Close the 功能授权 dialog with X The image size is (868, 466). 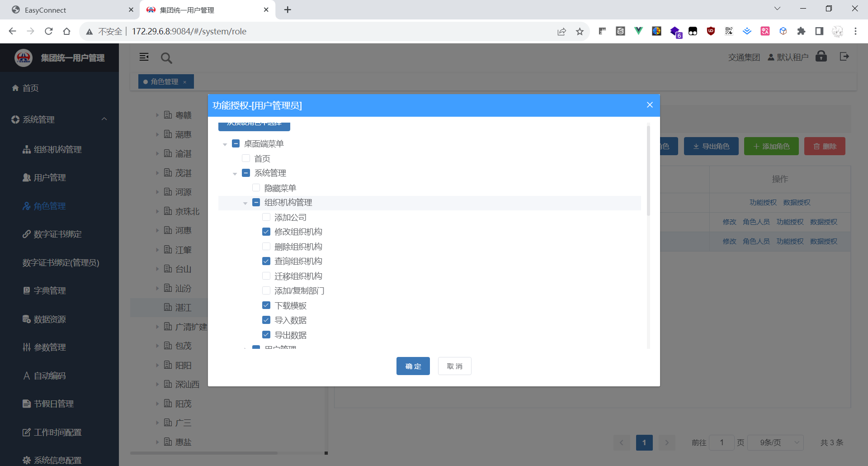(x=650, y=105)
